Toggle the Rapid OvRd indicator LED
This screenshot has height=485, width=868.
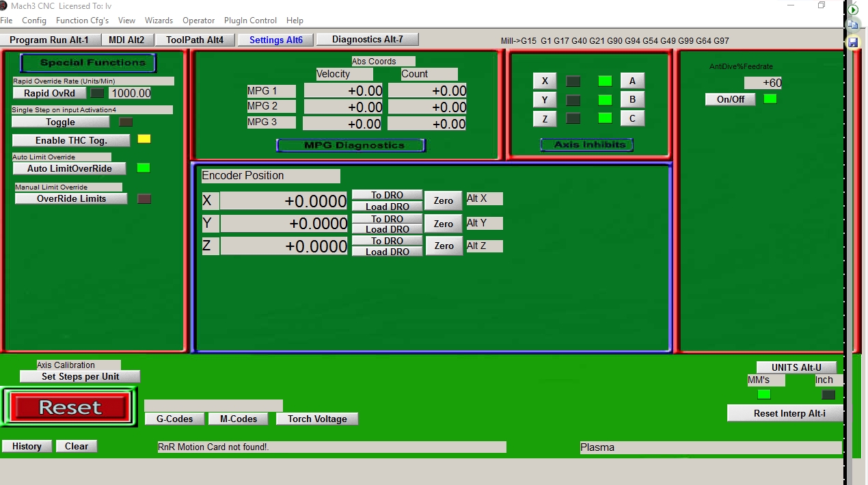pyautogui.click(x=98, y=93)
